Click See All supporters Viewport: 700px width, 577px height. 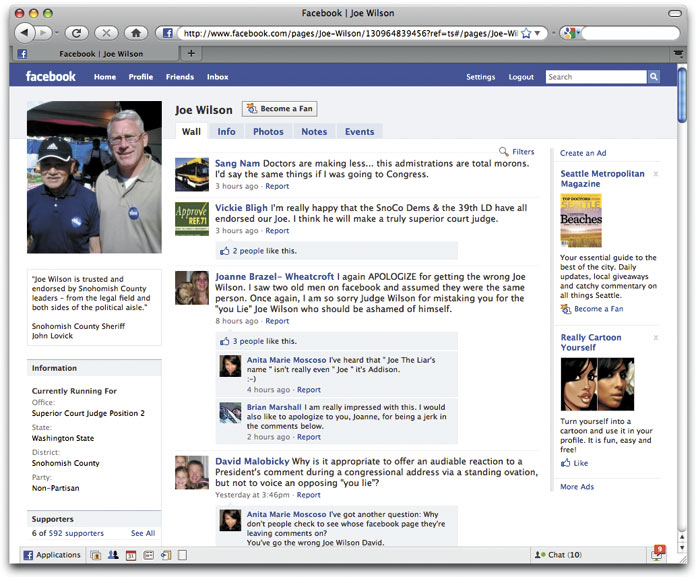point(143,533)
